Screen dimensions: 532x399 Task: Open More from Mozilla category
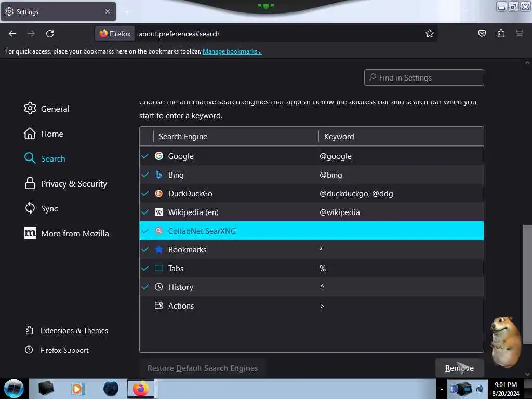(x=66, y=233)
